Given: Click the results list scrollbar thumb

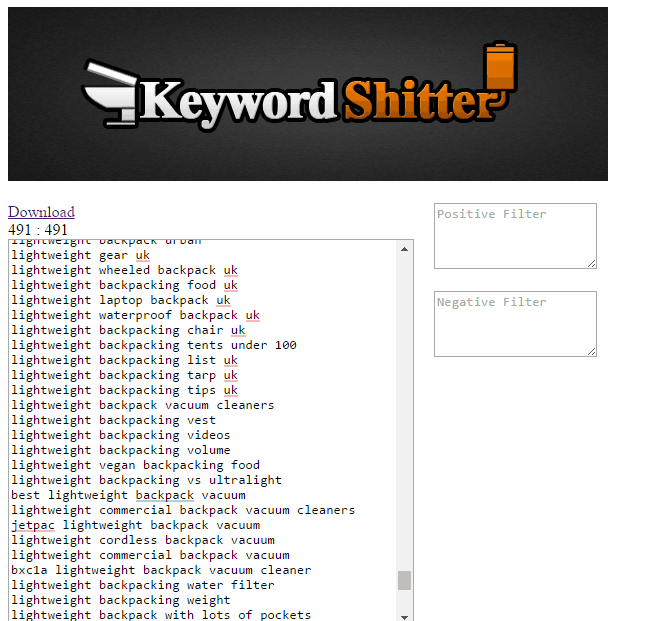Looking at the screenshot, I should pos(404,580).
